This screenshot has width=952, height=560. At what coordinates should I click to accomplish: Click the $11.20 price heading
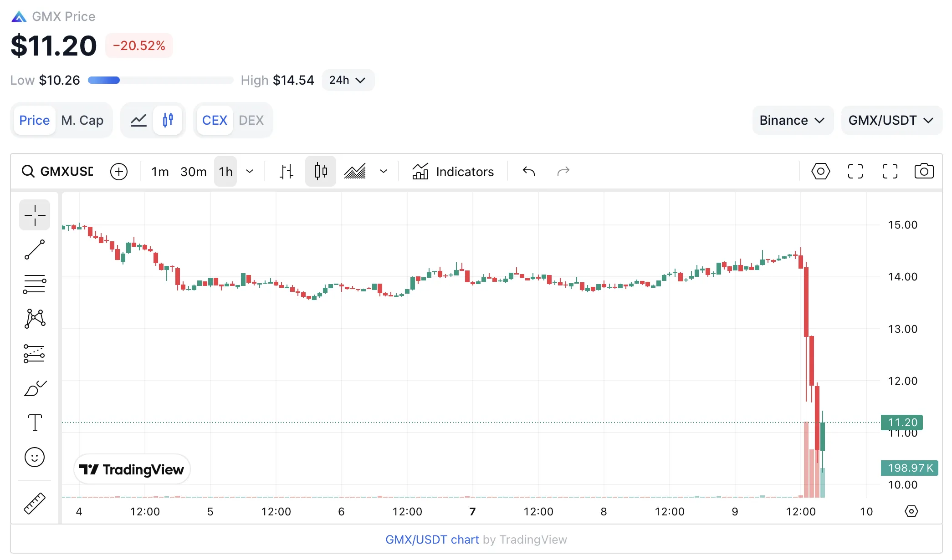click(54, 46)
